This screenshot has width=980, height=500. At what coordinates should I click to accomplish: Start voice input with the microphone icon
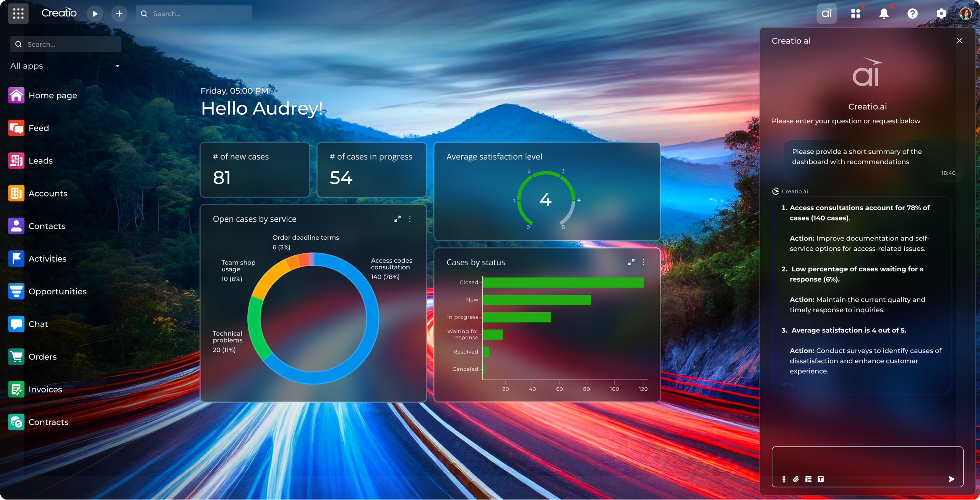784,479
